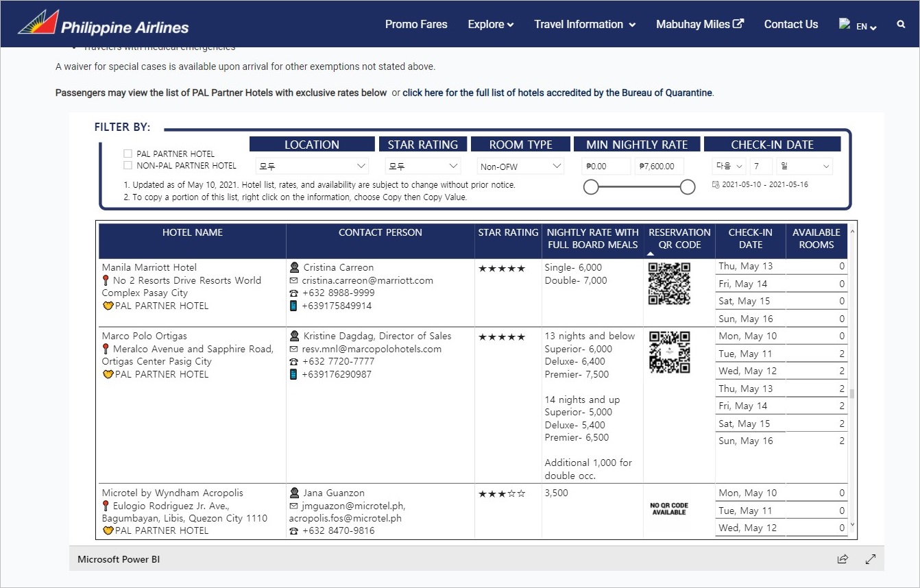920x588 pixels.
Task: Click mobile icon beside +639175849914
Action: tap(293, 306)
